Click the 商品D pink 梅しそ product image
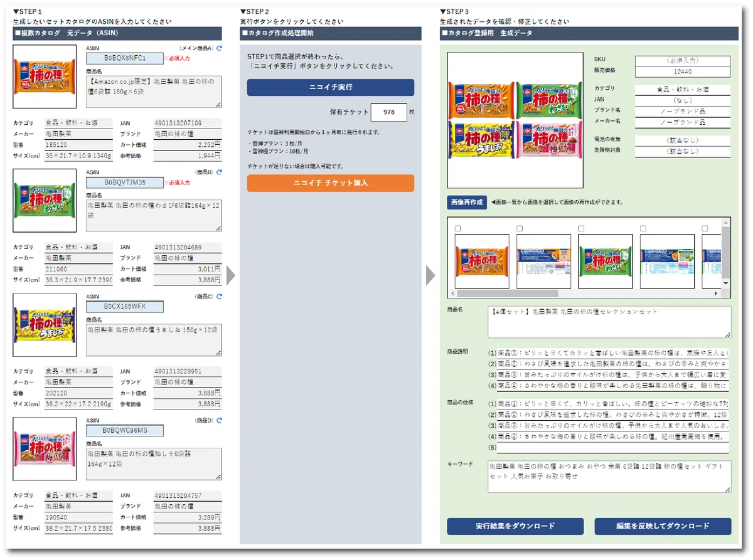Viewport: 753px width, 560px height. (x=45, y=449)
